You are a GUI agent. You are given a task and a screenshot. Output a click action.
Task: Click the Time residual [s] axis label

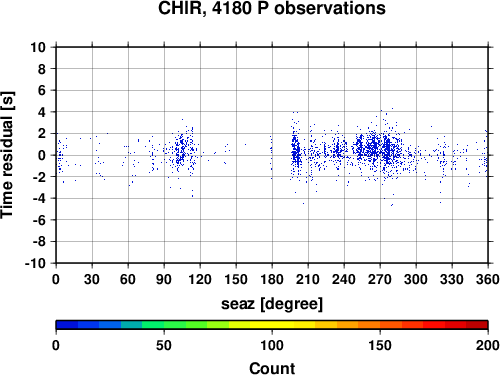tap(7, 155)
